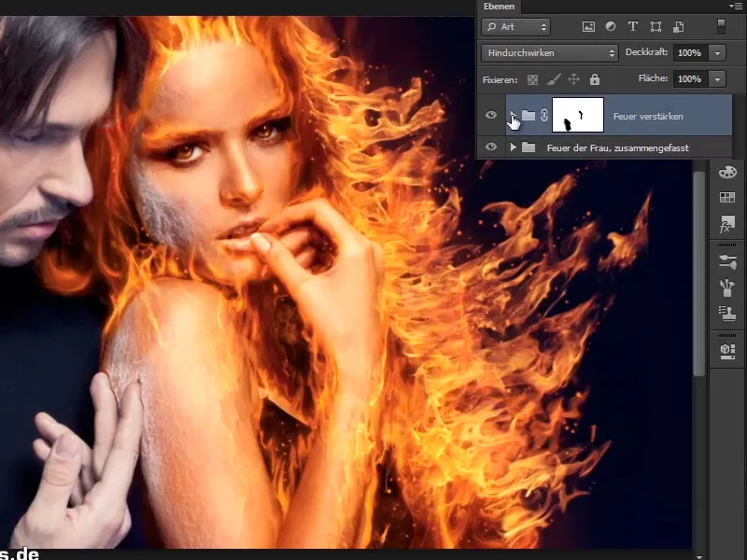Select the Feuer verstärken layer name
This screenshot has height=560, width=747.
click(648, 116)
